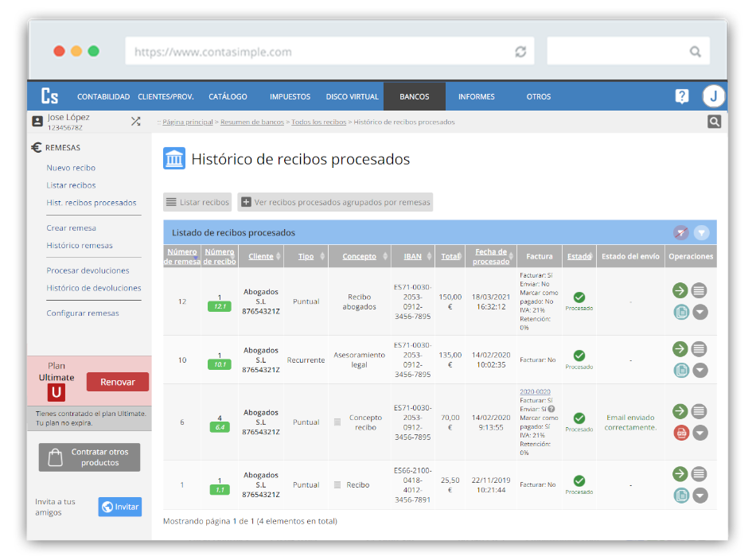Click the help question mark icon
756x556 pixels.
pos(682,96)
